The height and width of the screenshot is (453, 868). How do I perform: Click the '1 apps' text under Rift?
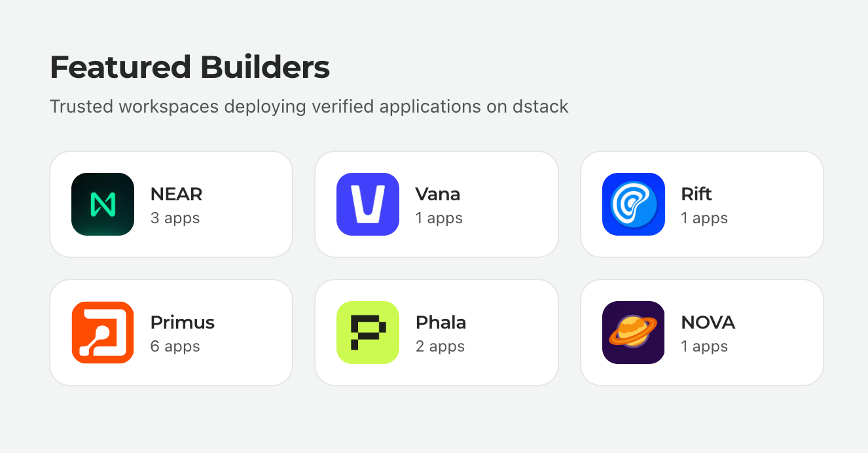tap(704, 219)
